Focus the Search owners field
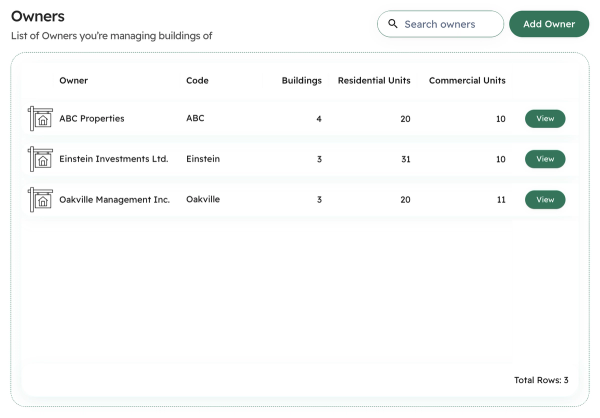This screenshot has height=418, width=600. [x=440, y=24]
